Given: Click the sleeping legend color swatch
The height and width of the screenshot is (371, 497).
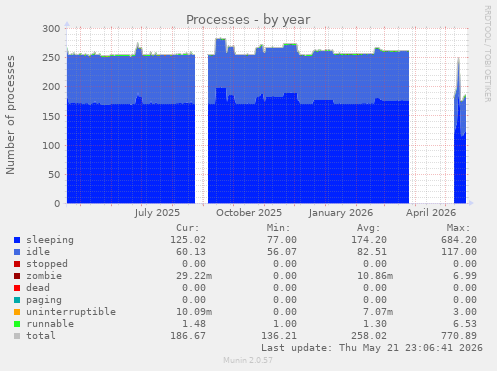Looking at the screenshot, I should point(17,240).
